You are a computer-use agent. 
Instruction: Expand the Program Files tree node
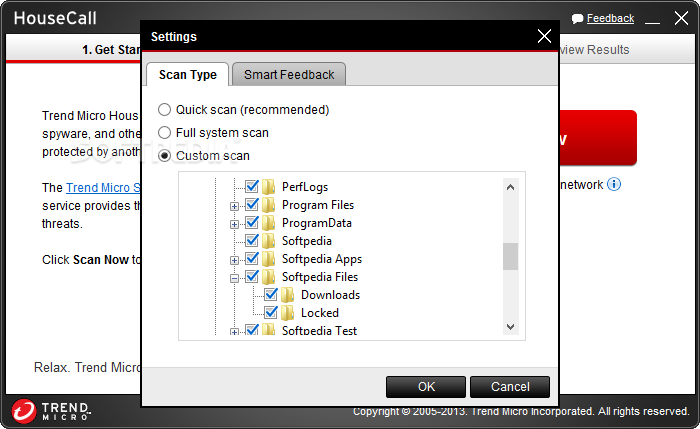click(234, 206)
